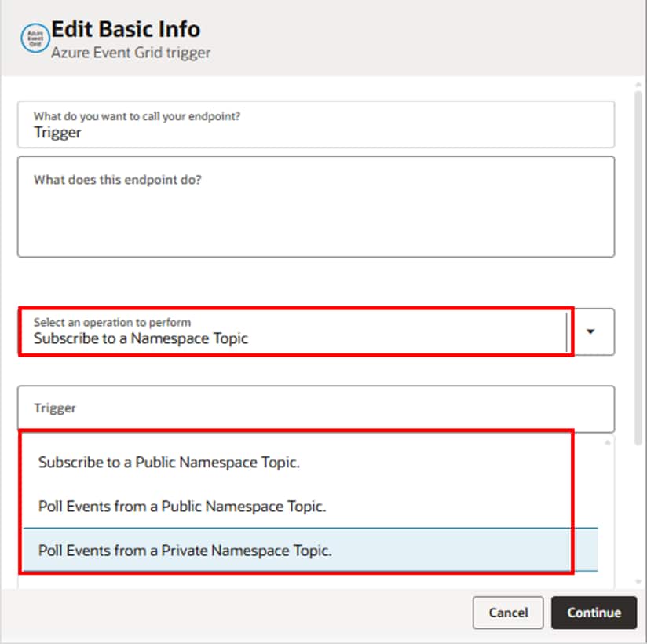Select 'Subscribe to a Public Namespace Topic.' option
The height and width of the screenshot is (644, 647).
pyautogui.click(x=169, y=463)
